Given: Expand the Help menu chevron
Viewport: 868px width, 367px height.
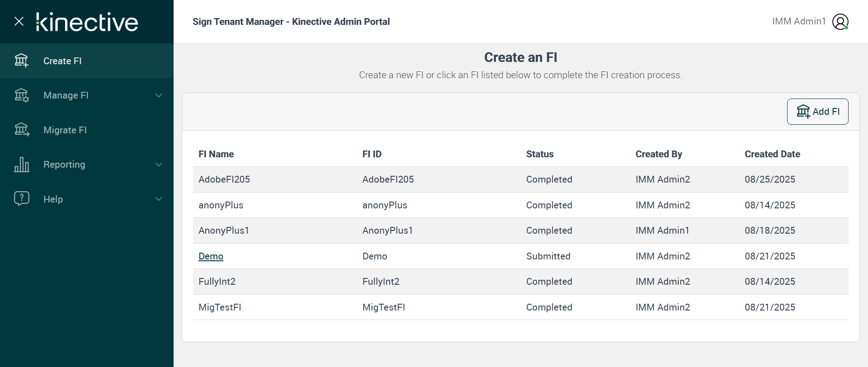Looking at the screenshot, I should (159, 199).
